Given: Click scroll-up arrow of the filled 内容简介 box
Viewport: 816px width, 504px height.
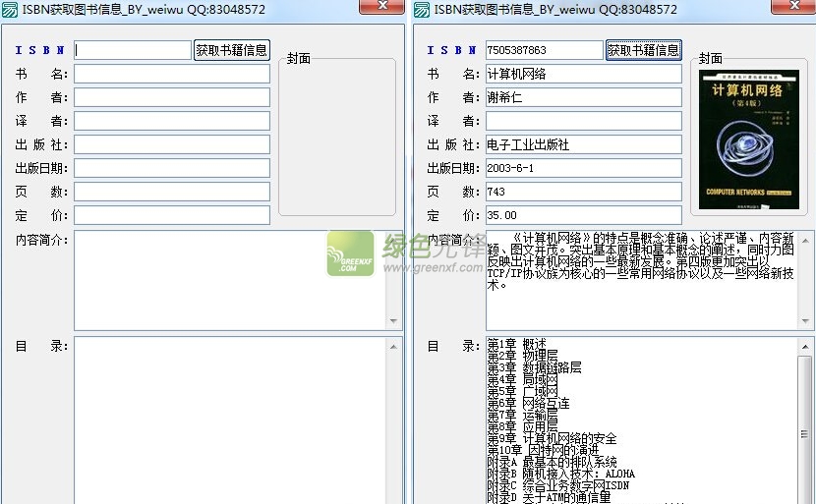Looking at the screenshot, I should pos(806,239).
